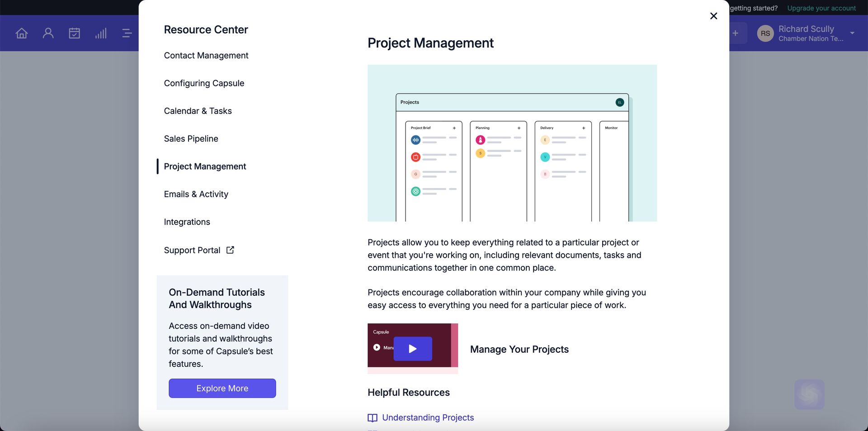This screenshot has width=868, height=431.
Task: Select Calendar & Tasks topic
Action: tap(198, 111)
